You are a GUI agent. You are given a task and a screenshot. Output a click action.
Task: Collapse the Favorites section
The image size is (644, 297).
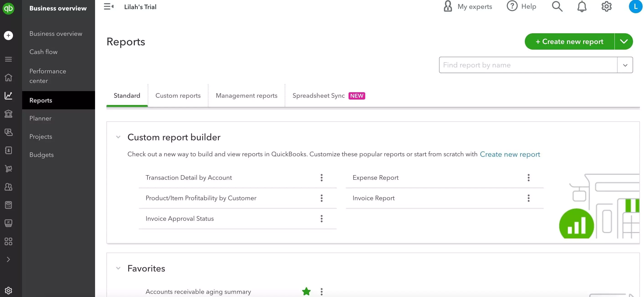[x=118, y=268]
